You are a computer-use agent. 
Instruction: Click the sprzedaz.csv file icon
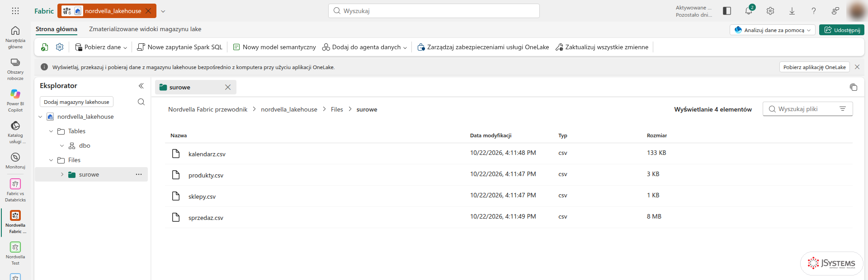176,217
